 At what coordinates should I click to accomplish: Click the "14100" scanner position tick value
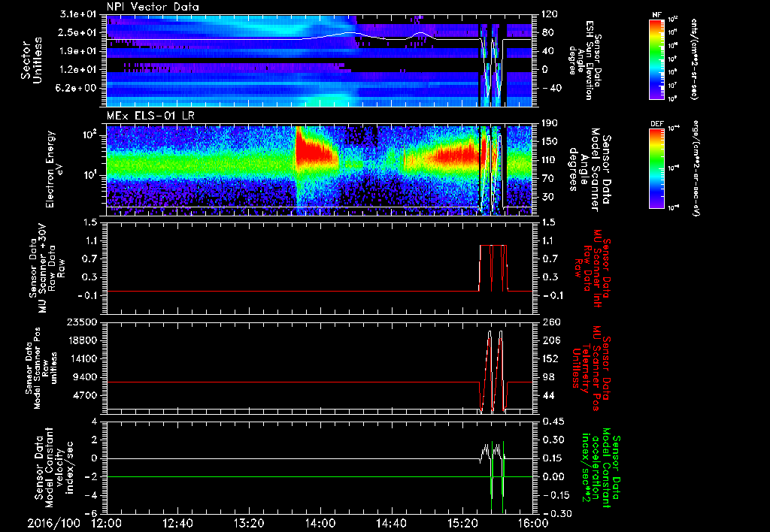pyautogui.click(x=83, y=358)
